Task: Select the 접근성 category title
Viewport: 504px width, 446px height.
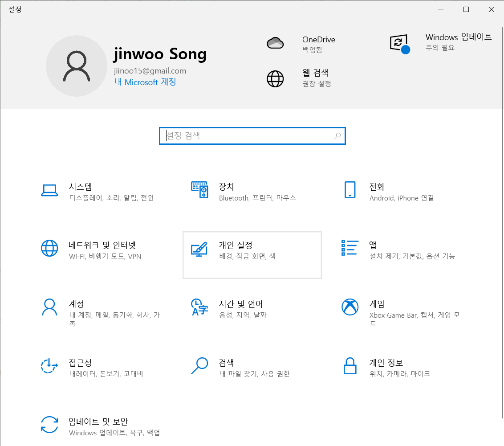Action: click(x=80, y=363)
